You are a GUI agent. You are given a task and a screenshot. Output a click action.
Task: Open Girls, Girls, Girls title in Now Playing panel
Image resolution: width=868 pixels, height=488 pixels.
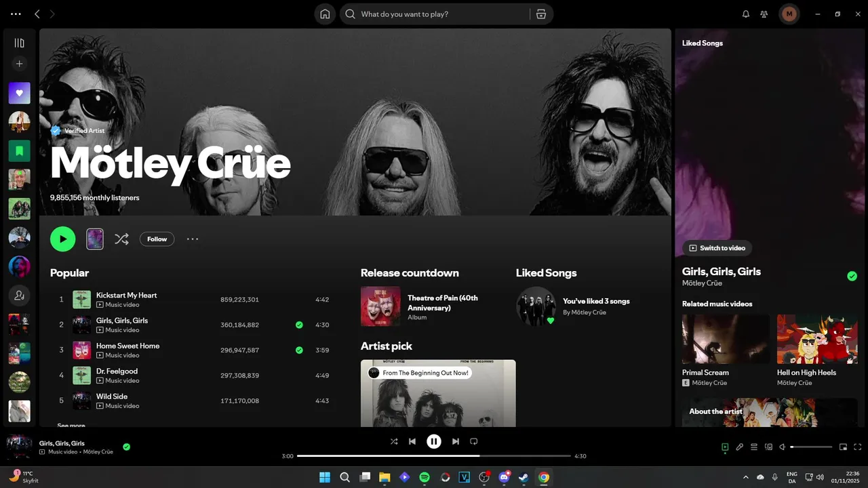(722, 271)
